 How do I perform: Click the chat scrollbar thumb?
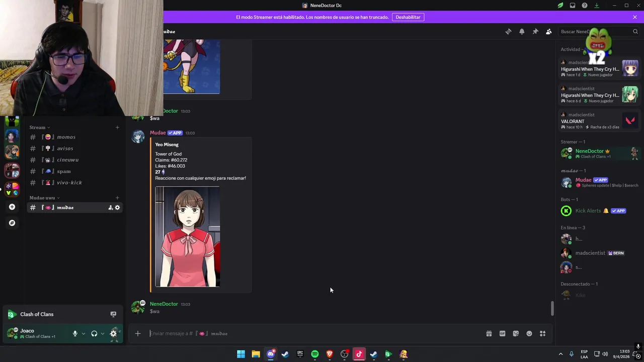coord(552,308)
